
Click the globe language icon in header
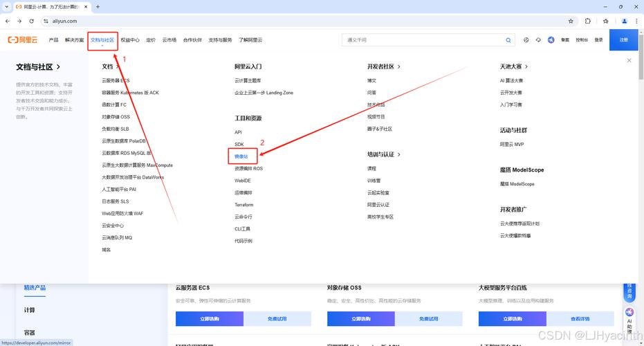526,40
